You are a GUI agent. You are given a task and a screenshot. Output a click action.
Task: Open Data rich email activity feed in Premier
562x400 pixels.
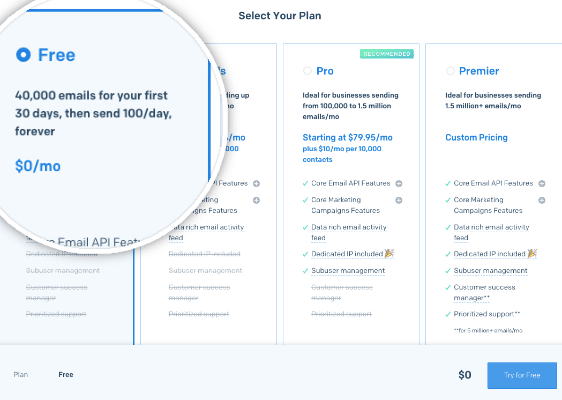(x=491, y=232)
